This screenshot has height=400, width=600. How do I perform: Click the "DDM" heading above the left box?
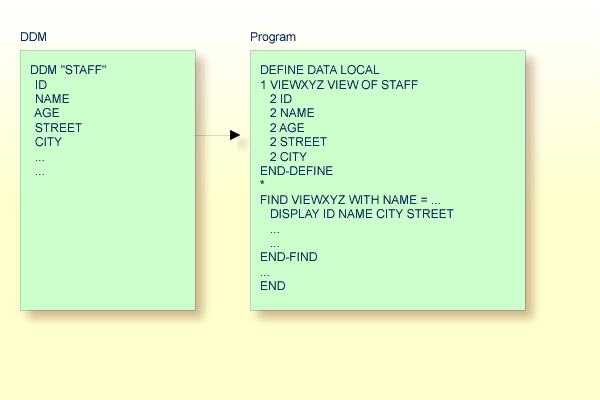coord(34,37)
